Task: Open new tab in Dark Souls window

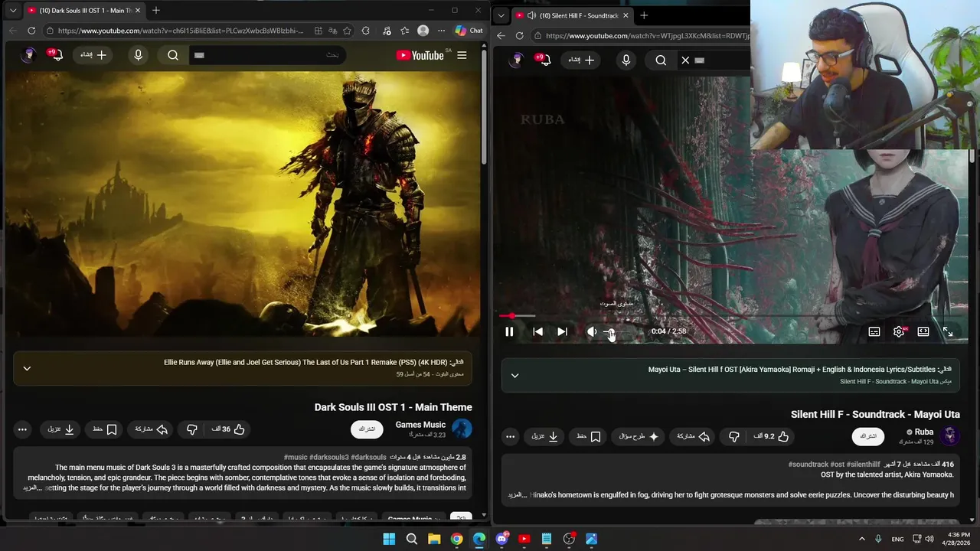Action: tap(156, 11)
